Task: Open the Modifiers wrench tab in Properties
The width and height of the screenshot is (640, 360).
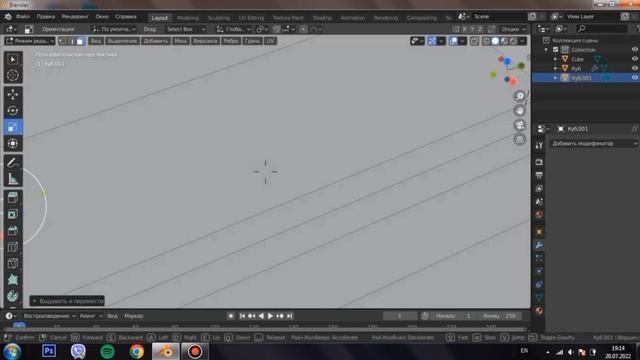Action: coord(539,245)
